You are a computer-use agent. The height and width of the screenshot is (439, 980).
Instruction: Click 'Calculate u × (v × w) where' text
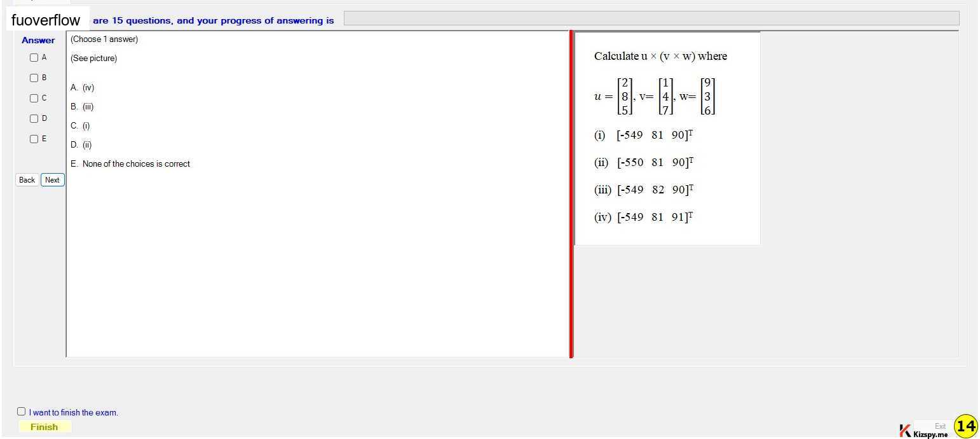[660, 56]
